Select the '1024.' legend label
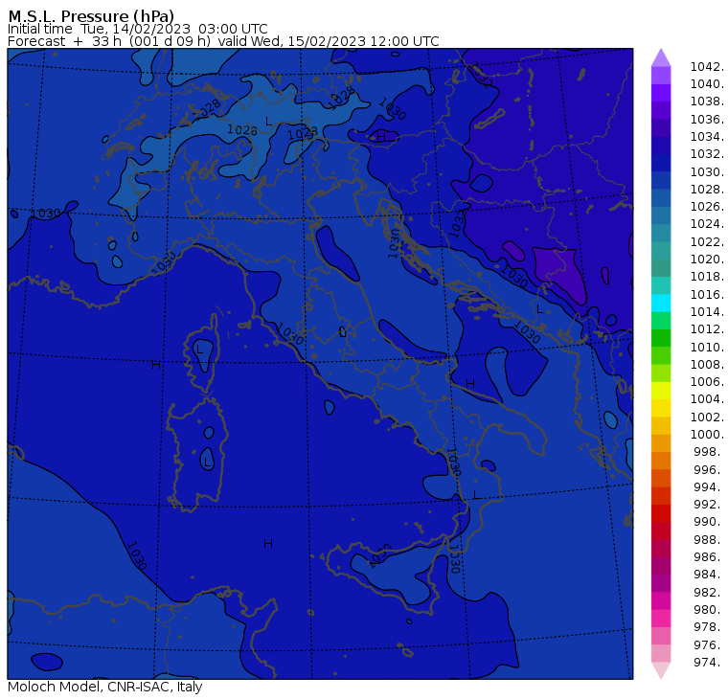 point(707,224)
